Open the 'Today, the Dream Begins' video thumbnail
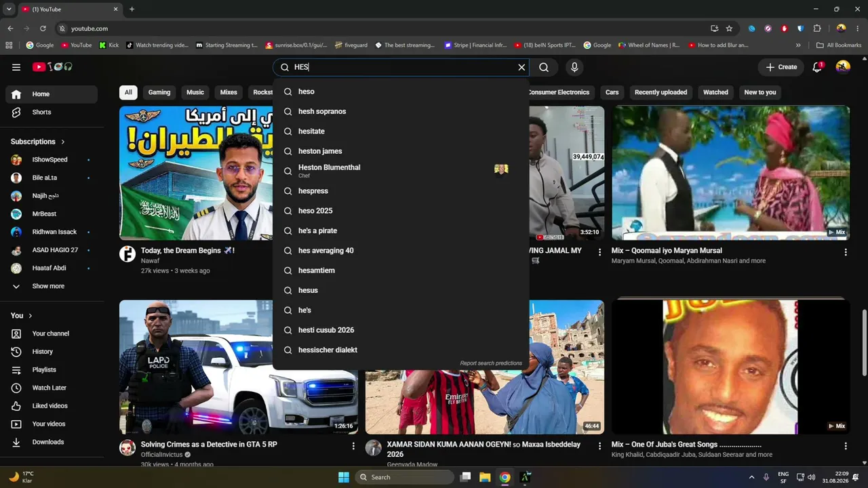 click(196, 173)
